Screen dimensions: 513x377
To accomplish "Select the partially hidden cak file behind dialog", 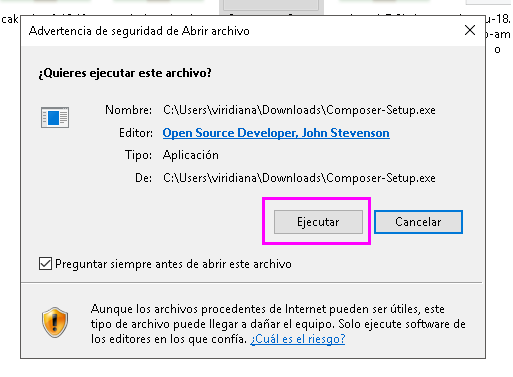I will (10, 19).
